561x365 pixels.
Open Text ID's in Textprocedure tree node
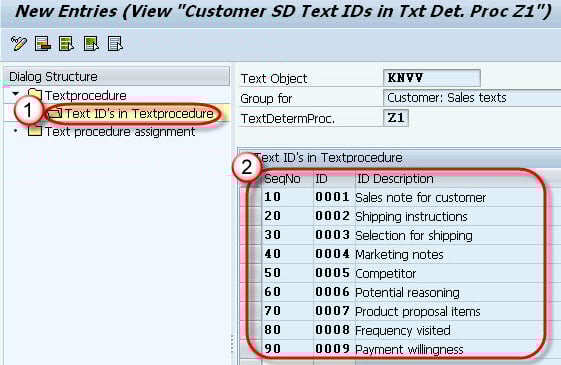139,113
